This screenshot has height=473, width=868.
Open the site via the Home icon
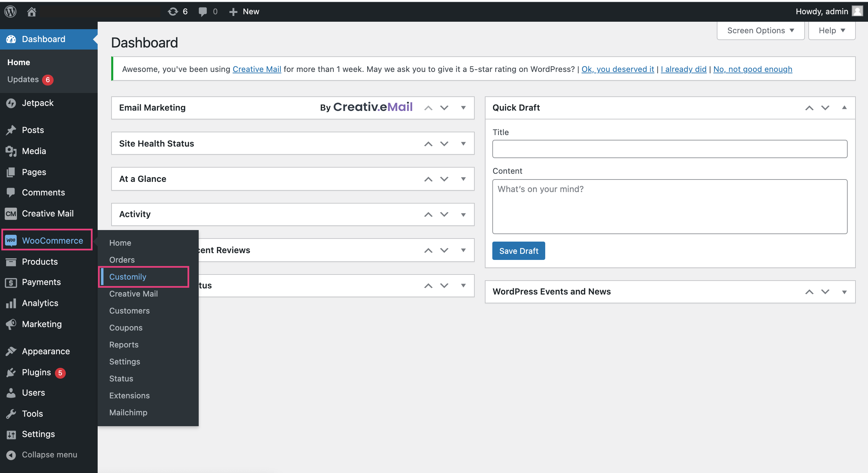point(32,11)
